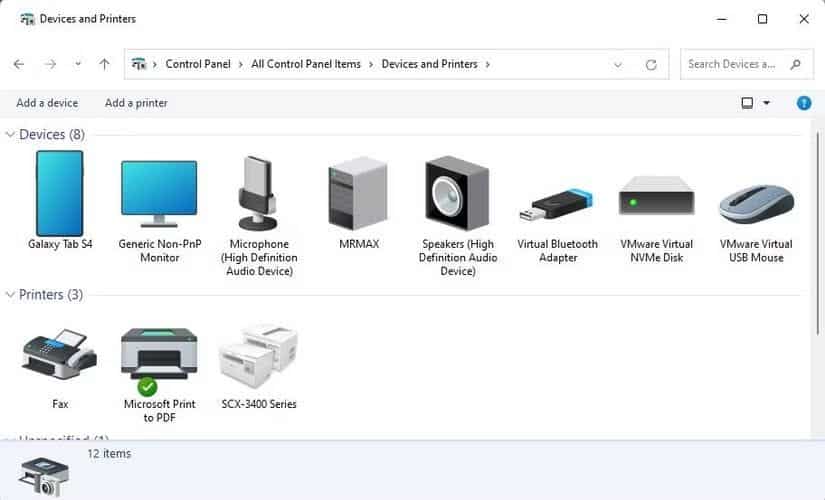Select the Fax printer icon
The image size is (825, 500).
click(59, 354)
